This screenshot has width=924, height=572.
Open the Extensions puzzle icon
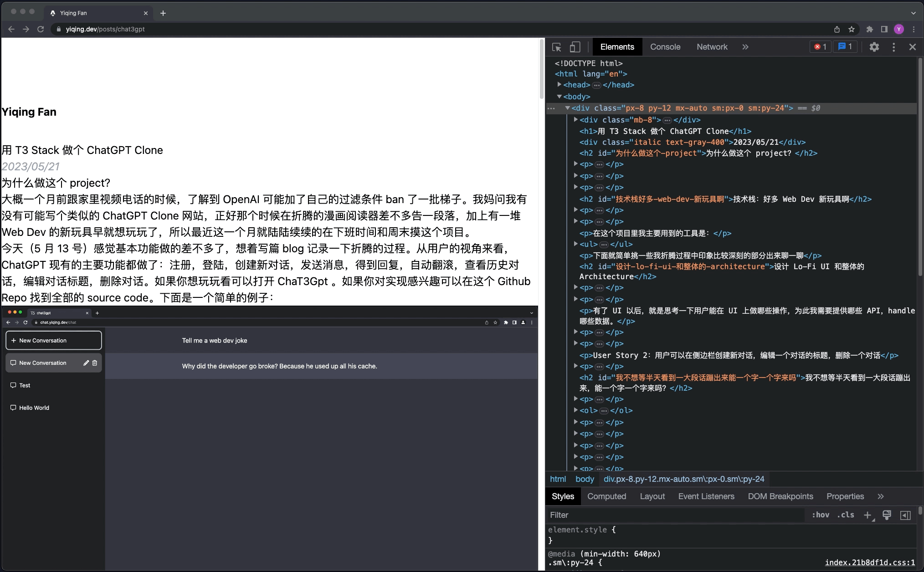[x=869, y=29]
